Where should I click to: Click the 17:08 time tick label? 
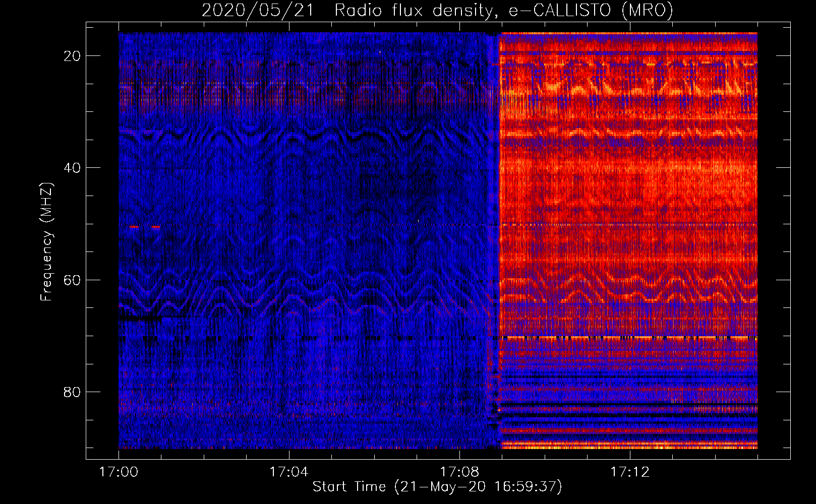pos(459,472)
